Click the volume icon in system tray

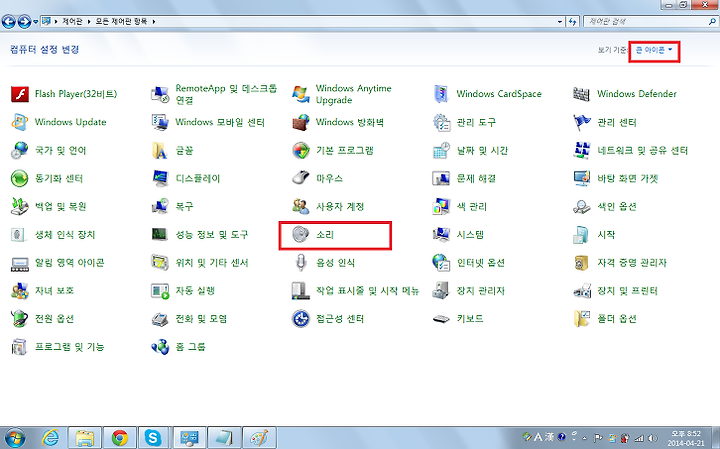pyautogui.click(x=652, y=438)
